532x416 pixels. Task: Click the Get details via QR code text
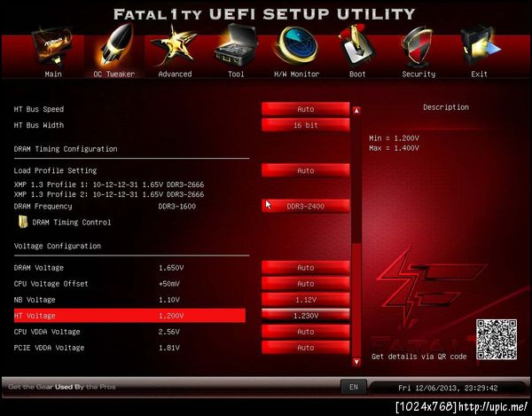(x=419, y=357)
